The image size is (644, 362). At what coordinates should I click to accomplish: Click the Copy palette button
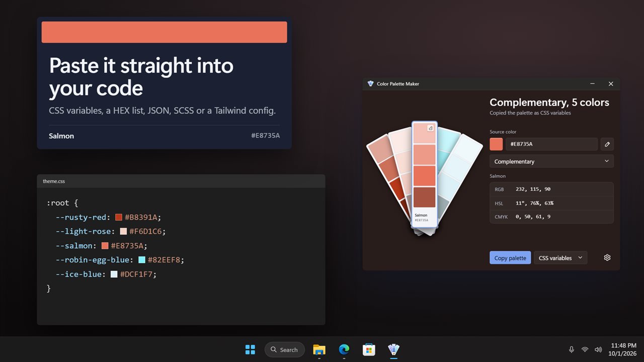click(x=510, y=258)
